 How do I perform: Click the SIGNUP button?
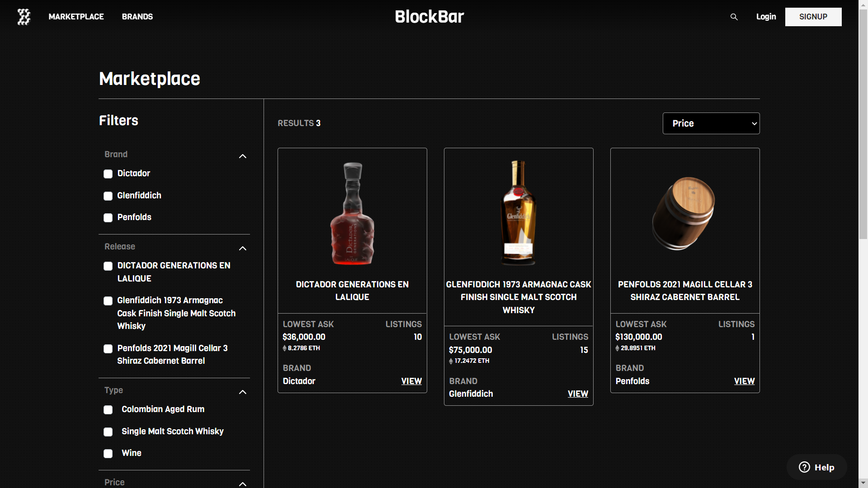pyautogui.click(x=813, y=17)
